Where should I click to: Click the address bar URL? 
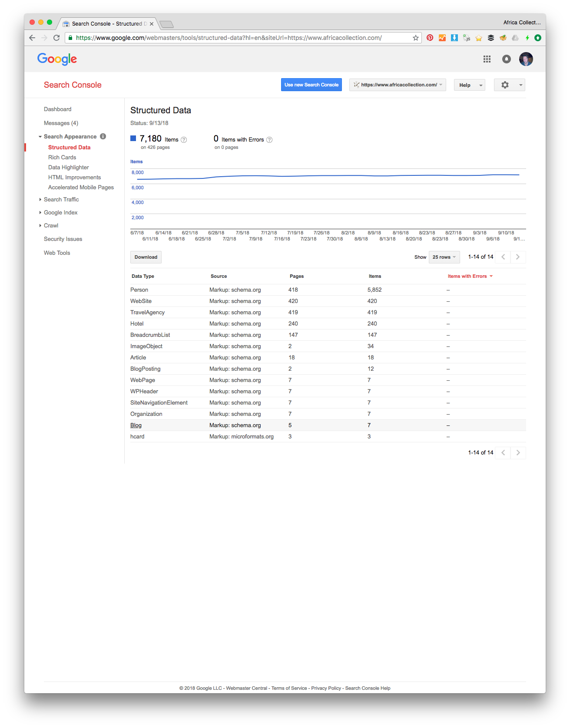click(229, 38)
